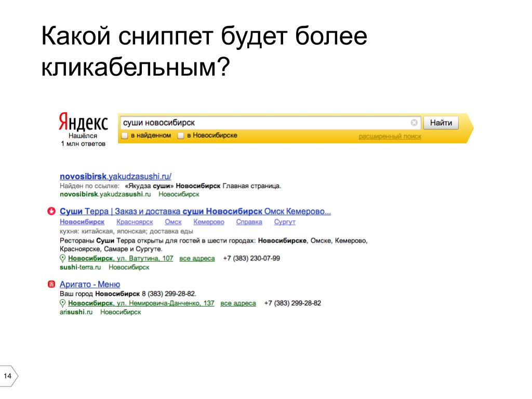The height and width of the screenshot is (399, 532).
Task: Click map pin next to Немировича-Данченко, 137
Action: point(62,303)
